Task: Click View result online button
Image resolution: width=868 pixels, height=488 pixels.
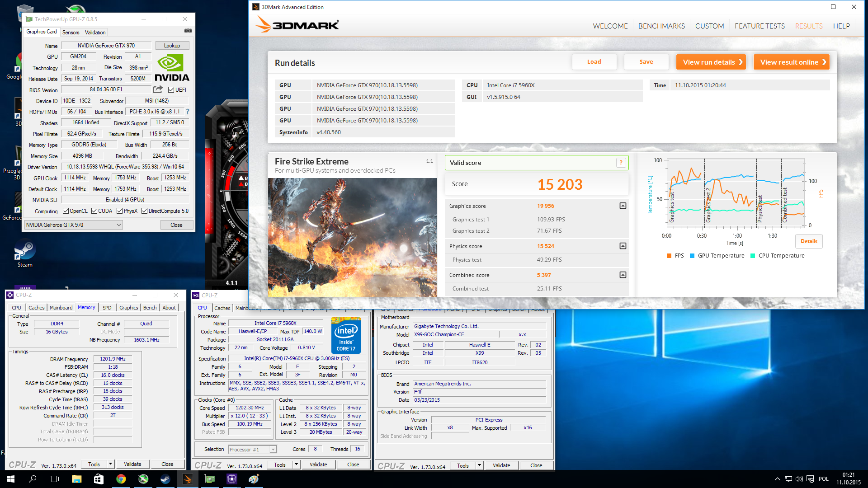Action: coord(791,62)
